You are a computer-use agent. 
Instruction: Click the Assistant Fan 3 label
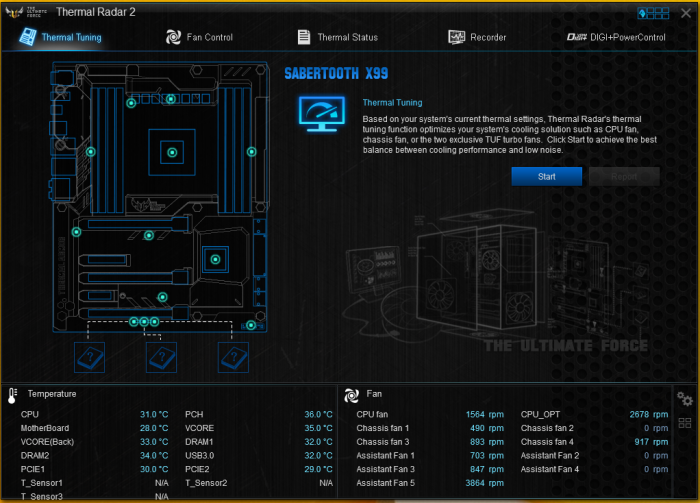(x=385, y=469)
